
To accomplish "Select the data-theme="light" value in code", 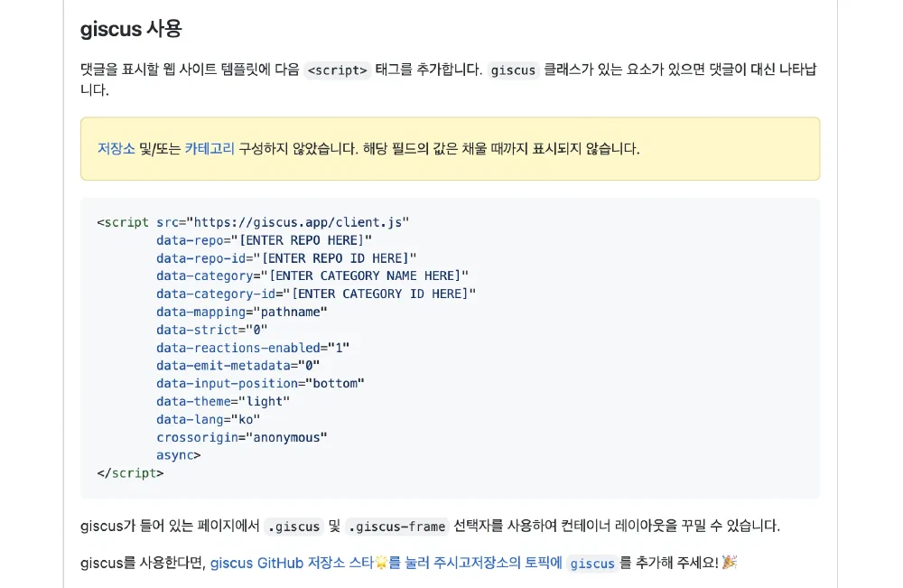I will coord(221,401).
